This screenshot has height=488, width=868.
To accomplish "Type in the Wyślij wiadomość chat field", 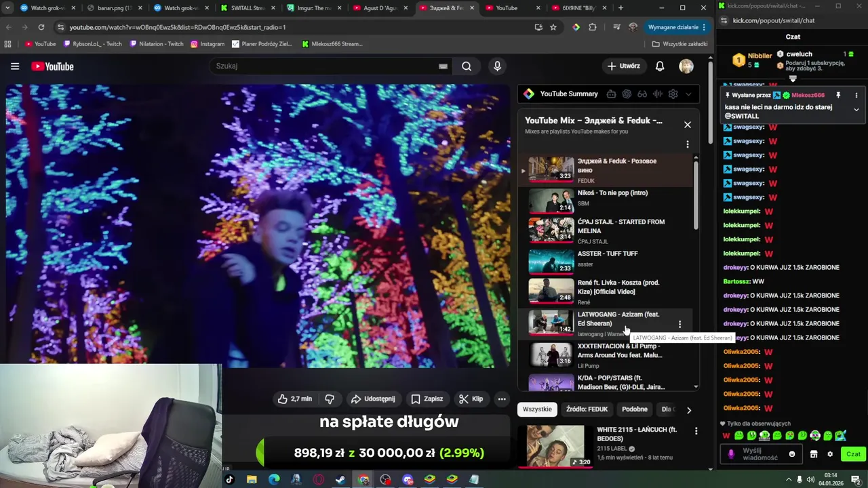I will [761, 454].
